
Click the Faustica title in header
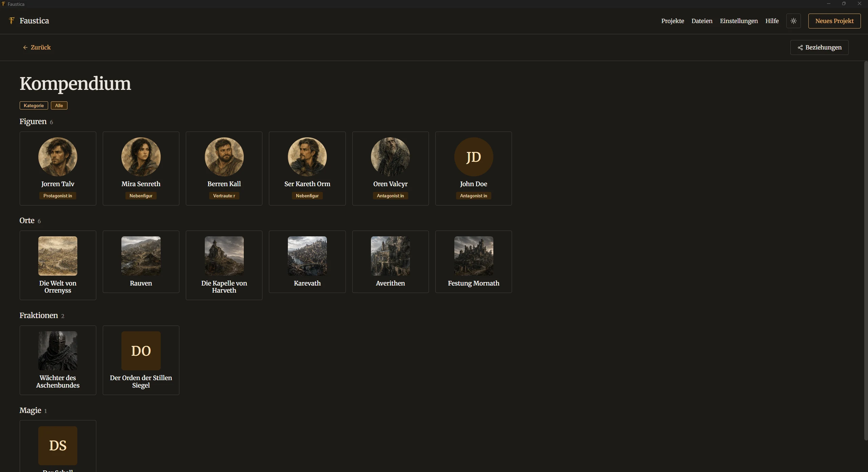click(x=34, y=21)
